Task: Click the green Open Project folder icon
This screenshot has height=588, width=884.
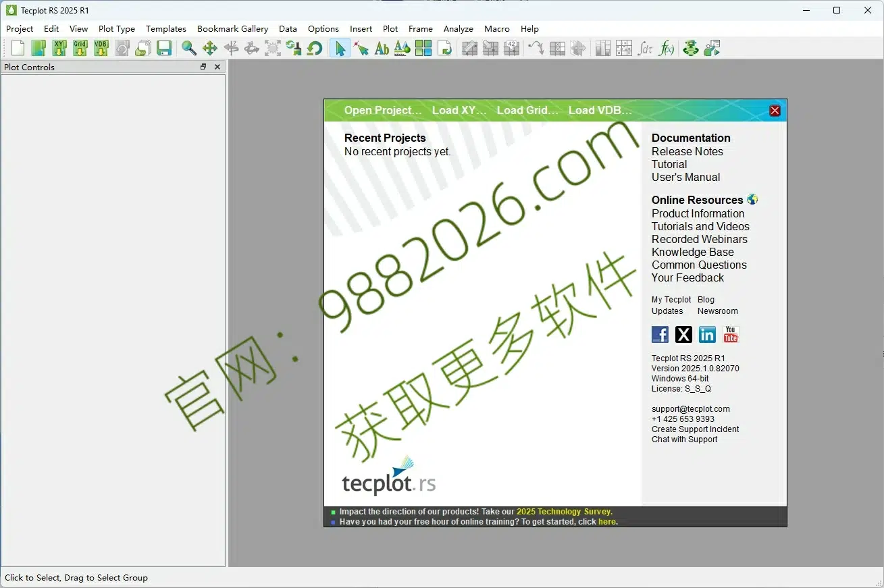Action: point(38,48)
